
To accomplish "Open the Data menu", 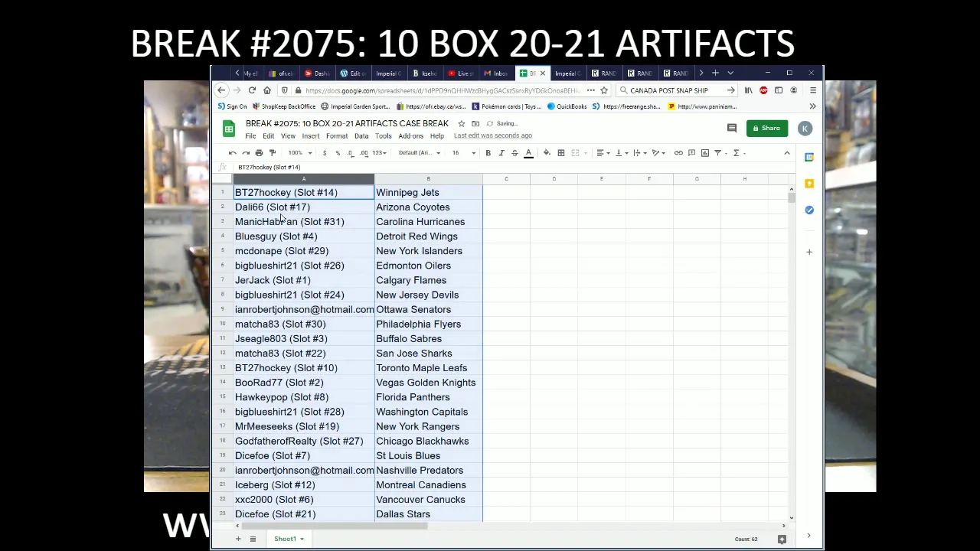I will point(361,136).
